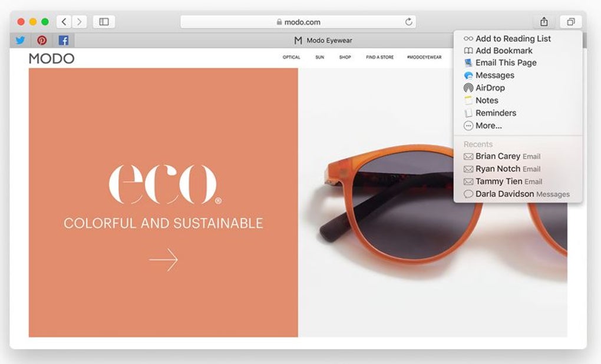Share page via Messages
Viewport: 601px width, 364px height.
518,75
